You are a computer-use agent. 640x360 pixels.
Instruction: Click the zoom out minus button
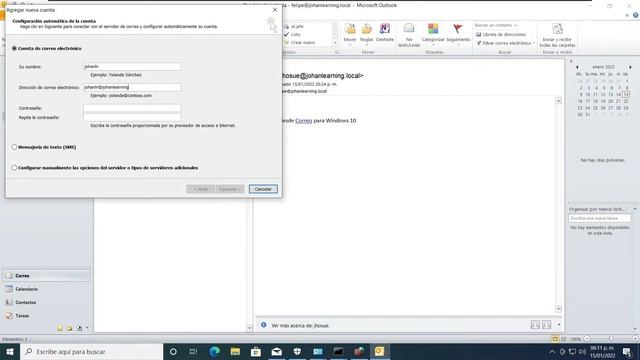(587, 339)
